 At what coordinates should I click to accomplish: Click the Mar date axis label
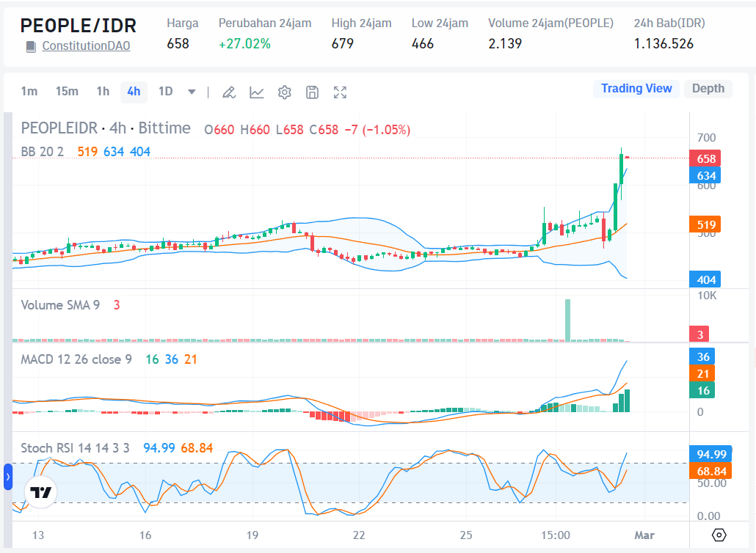click(x=644, y=535)
